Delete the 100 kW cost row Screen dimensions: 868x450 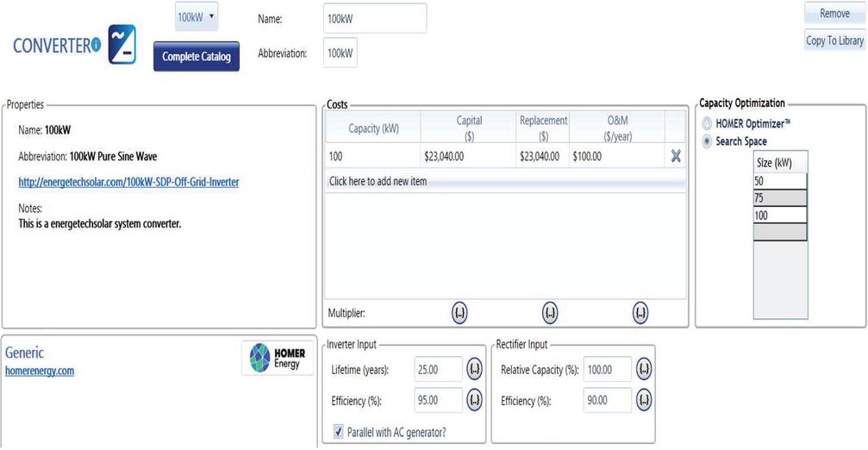click(x=676, y=156)
